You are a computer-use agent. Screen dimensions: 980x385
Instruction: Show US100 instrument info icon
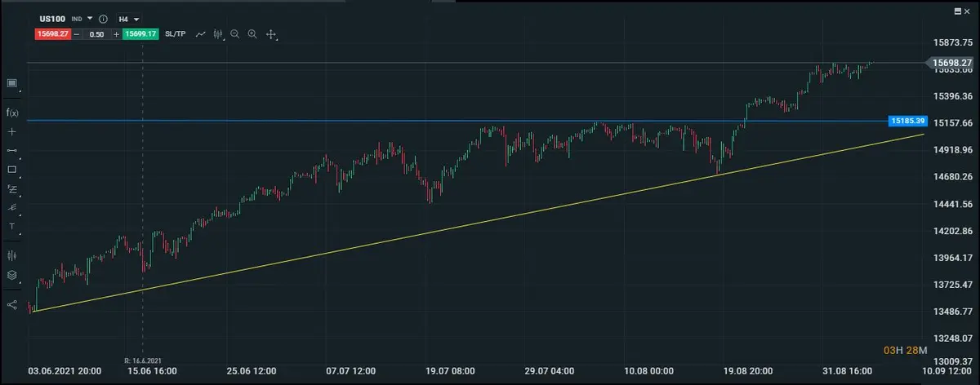click(x=104, y=19)
